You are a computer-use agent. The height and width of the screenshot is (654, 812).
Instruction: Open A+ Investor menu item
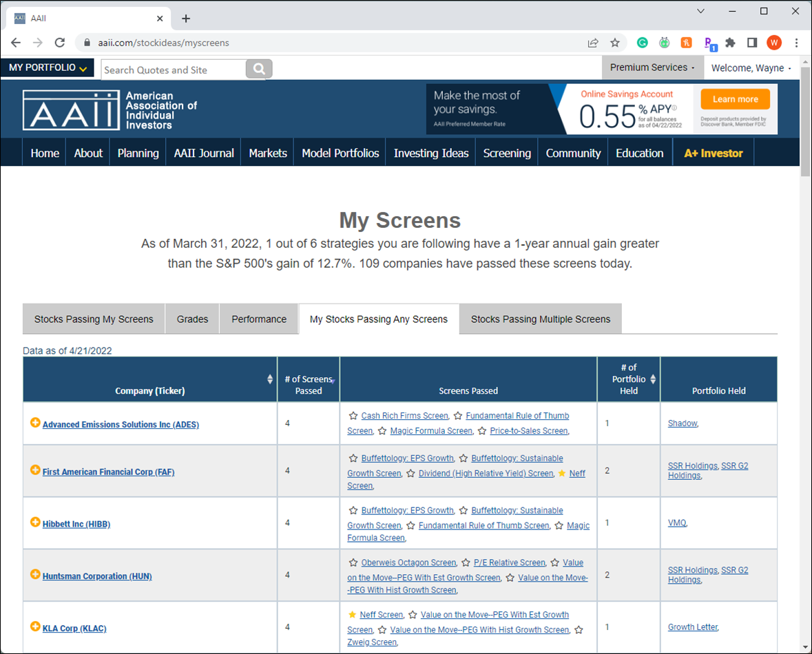click(713, 154)
